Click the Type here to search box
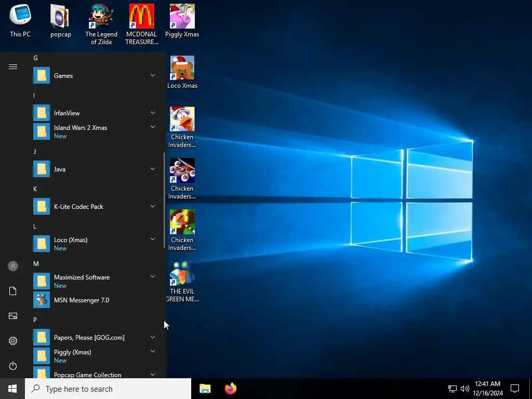 pyautogui.click(x=108, y=389)
